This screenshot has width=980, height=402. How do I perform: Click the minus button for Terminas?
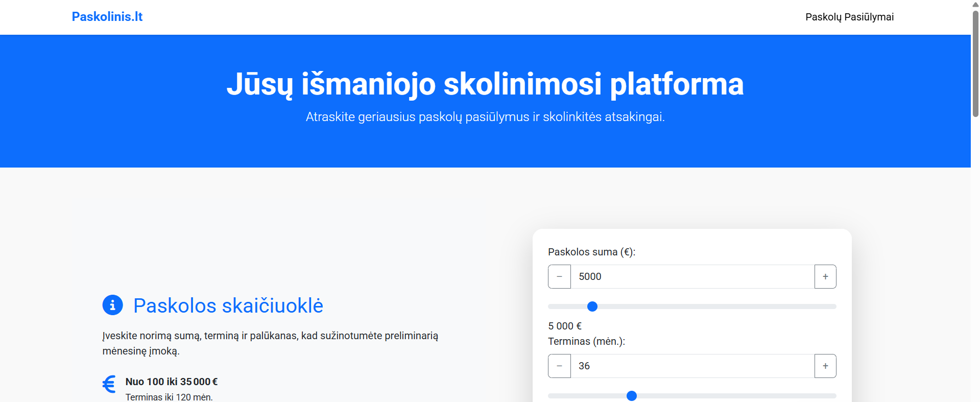(559, 366)
